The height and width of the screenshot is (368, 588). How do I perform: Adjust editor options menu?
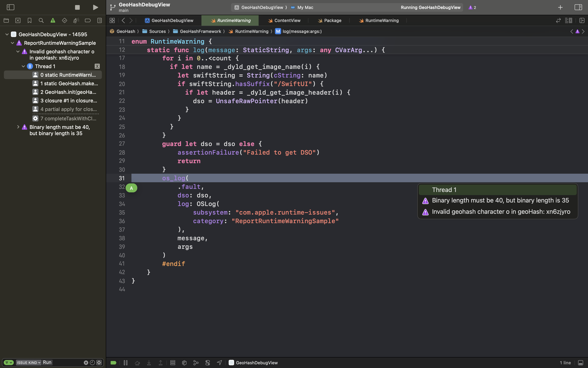568,20
